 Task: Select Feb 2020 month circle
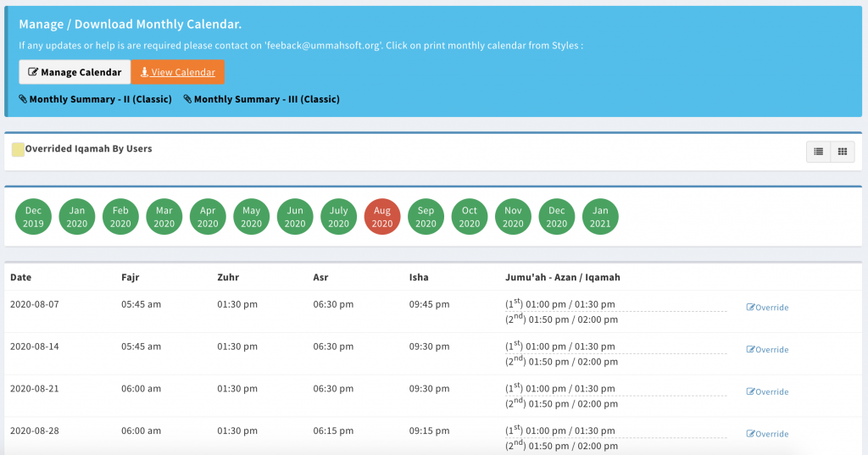[120, 217]
